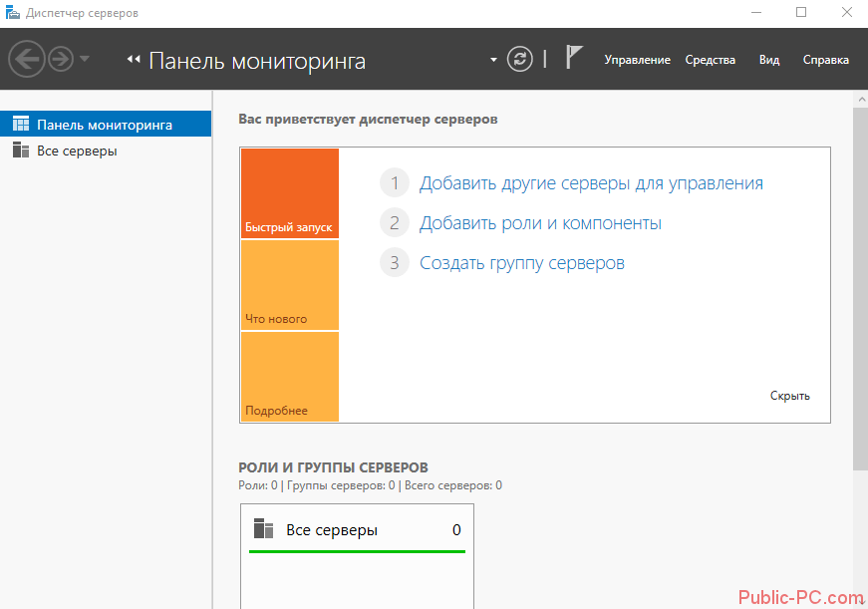Click the Все серверы sidebar icon
This screenshot has width=868, height=609.
[21, 151]
